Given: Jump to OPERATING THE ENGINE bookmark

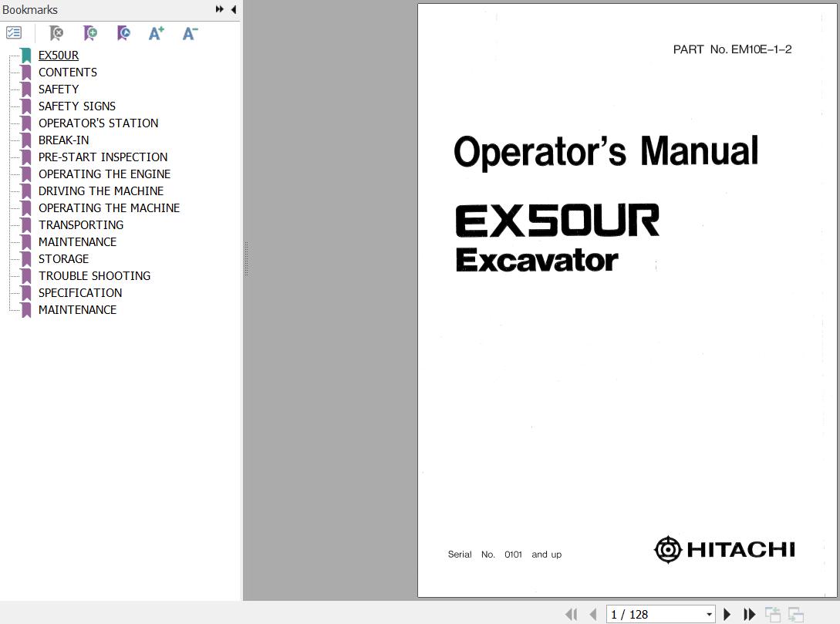Looking at the screenshot, I should tap(104, 174).
